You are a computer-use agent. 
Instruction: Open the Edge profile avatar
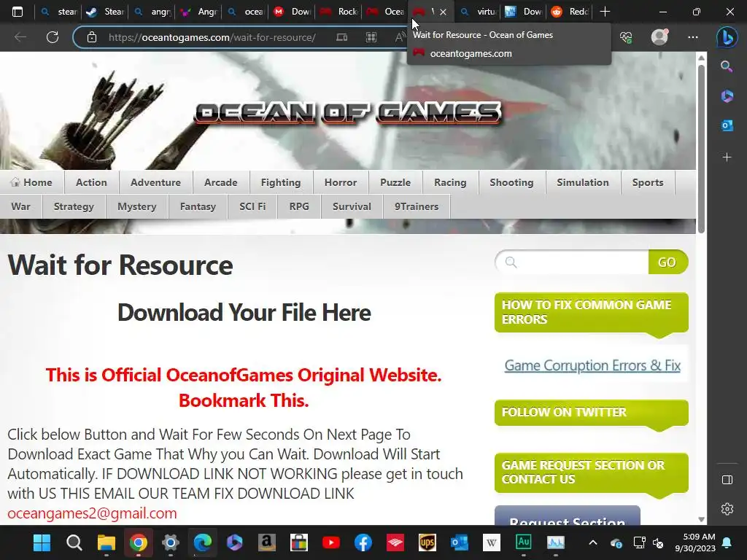pos(659,36)
